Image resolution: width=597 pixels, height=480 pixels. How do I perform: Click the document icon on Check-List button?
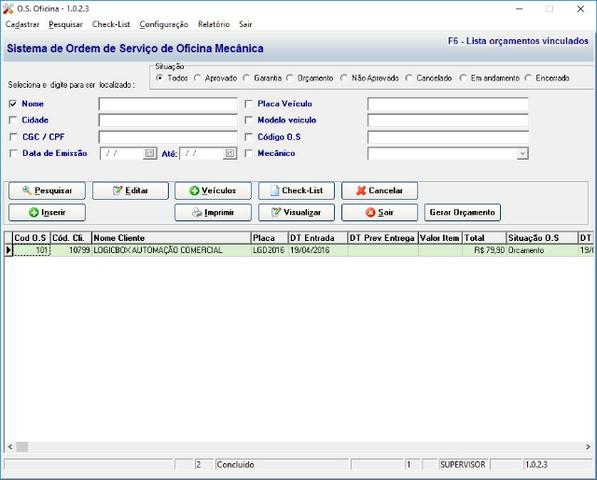(275, 191)
